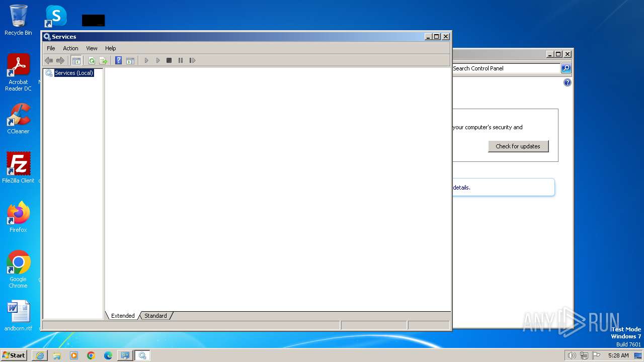Click the first Start Service play icon
644x362 pixels.
click(x=146, y=60)
